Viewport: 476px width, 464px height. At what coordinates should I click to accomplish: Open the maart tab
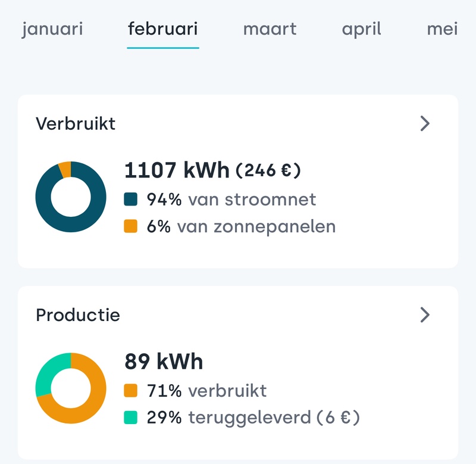pos(270,29)
